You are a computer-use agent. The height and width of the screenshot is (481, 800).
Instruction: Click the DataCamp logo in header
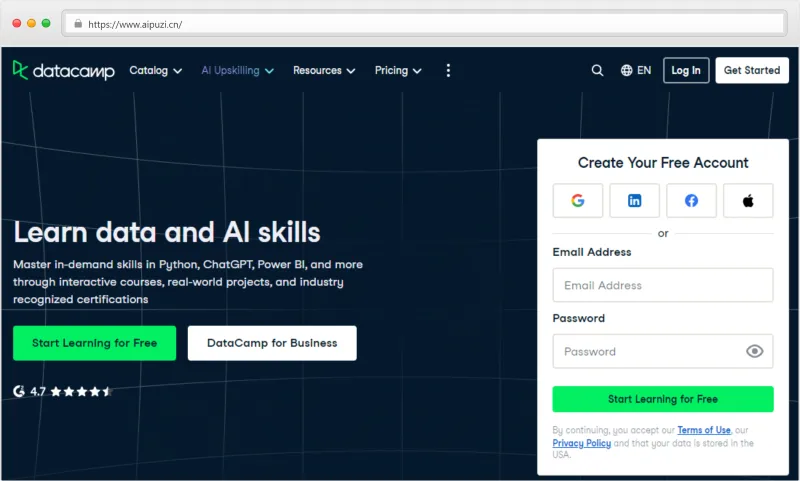click(x=63, y=70)
